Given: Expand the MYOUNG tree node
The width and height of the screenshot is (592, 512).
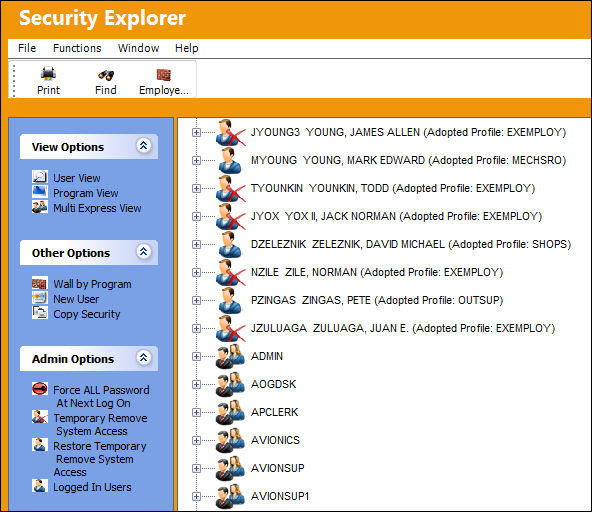Looking at the screenshot, I should coord(196,160).
